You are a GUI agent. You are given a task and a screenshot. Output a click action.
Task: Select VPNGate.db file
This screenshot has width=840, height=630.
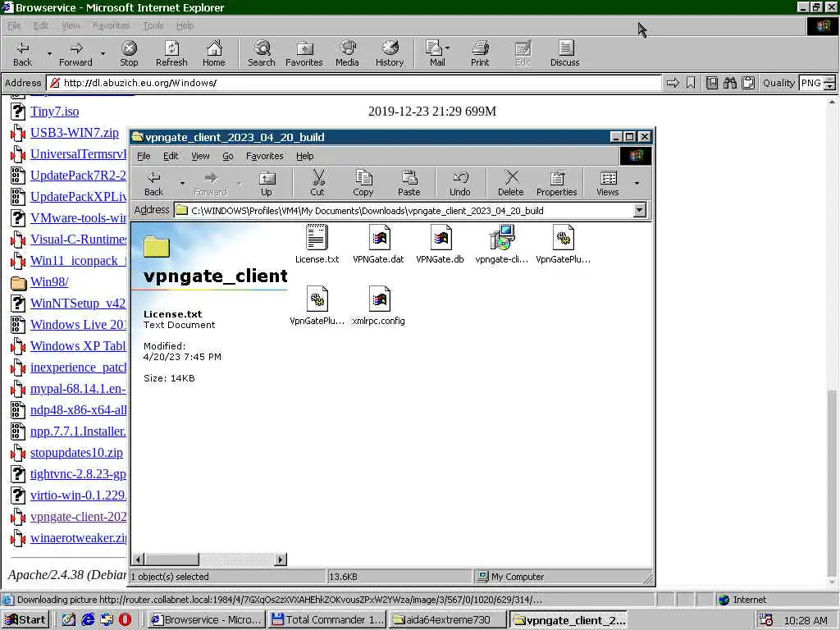click(x=441, y=244)
